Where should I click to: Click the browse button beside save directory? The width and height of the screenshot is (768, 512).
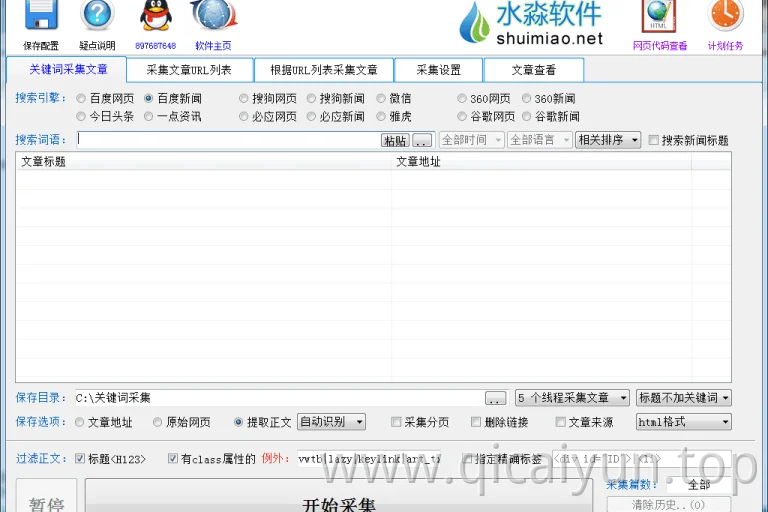pyautogui.click(x=496, y=398)
